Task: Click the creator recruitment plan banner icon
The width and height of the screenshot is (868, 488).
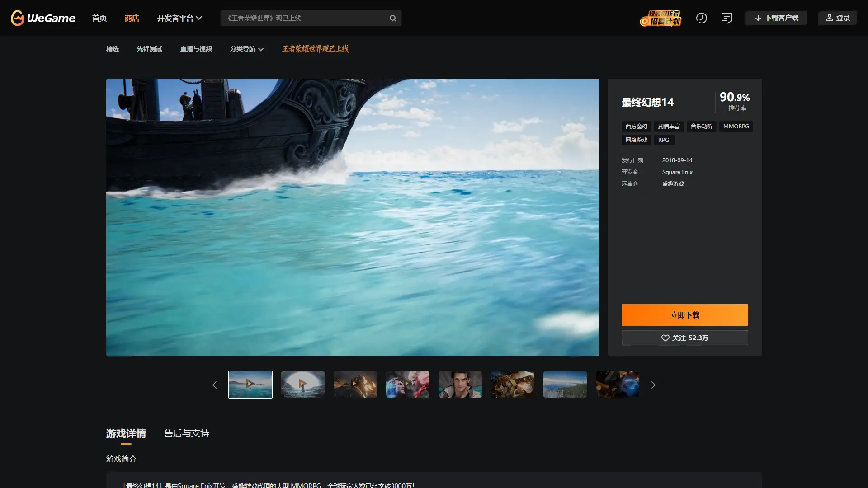Action: point(660,18)
